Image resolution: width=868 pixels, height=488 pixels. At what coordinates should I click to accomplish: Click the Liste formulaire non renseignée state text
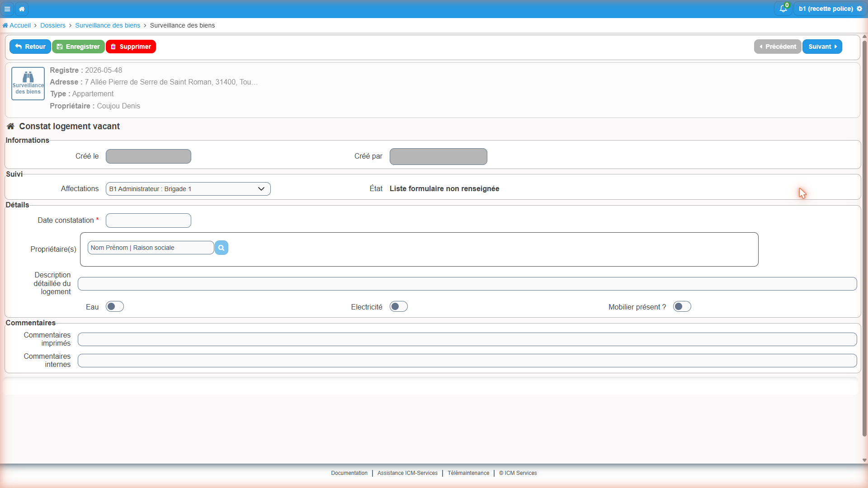click(x=444, y=188)
